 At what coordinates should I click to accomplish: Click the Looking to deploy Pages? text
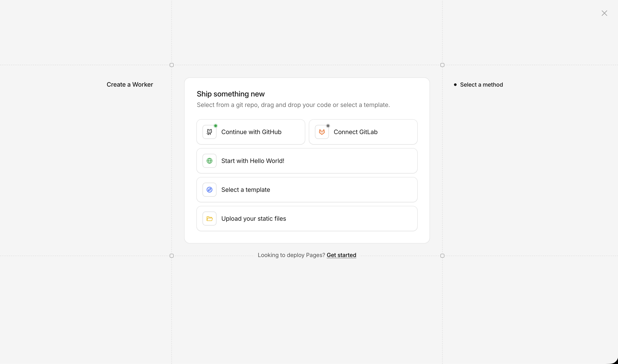click(291, 255)
